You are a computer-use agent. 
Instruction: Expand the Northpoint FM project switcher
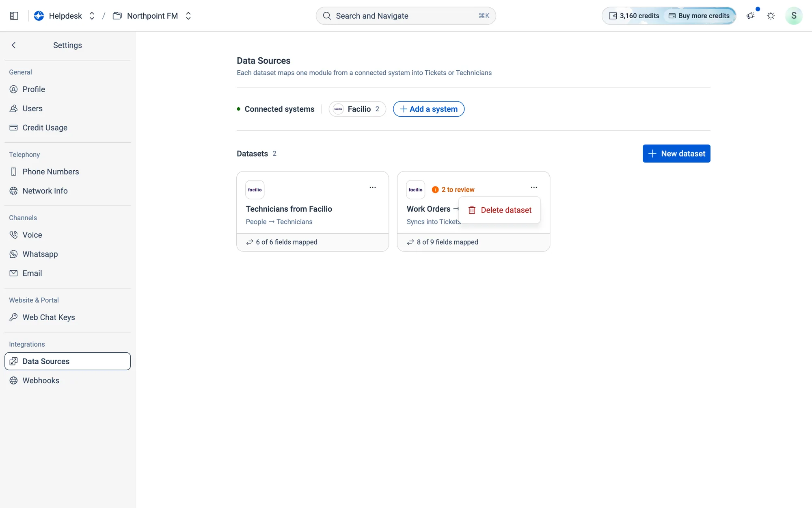click(152, 16)
